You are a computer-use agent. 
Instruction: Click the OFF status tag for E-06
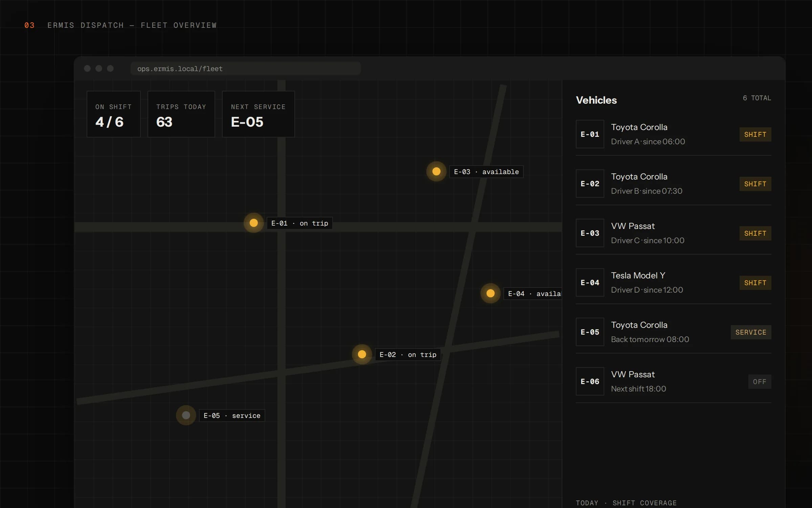pos(760,382)
